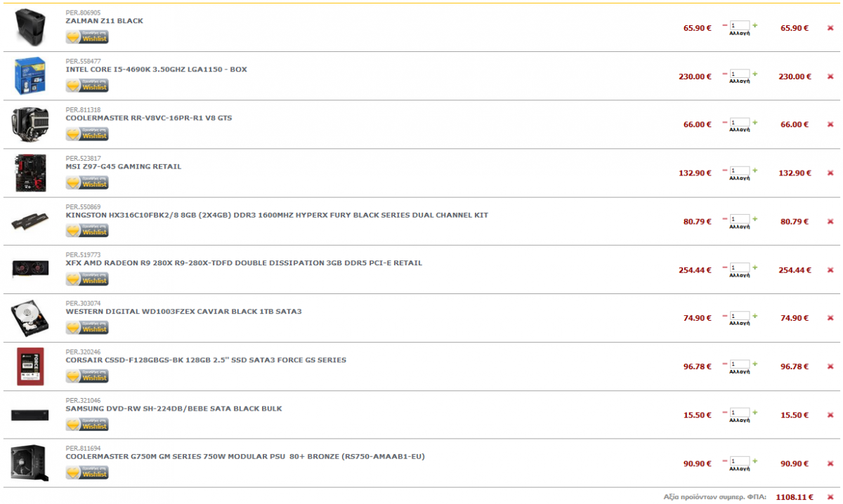This screenshot has width=843, height=504.
Task: Add XFX Radeon R9 280X to Wishlist
Action: (x=87, y=279)
